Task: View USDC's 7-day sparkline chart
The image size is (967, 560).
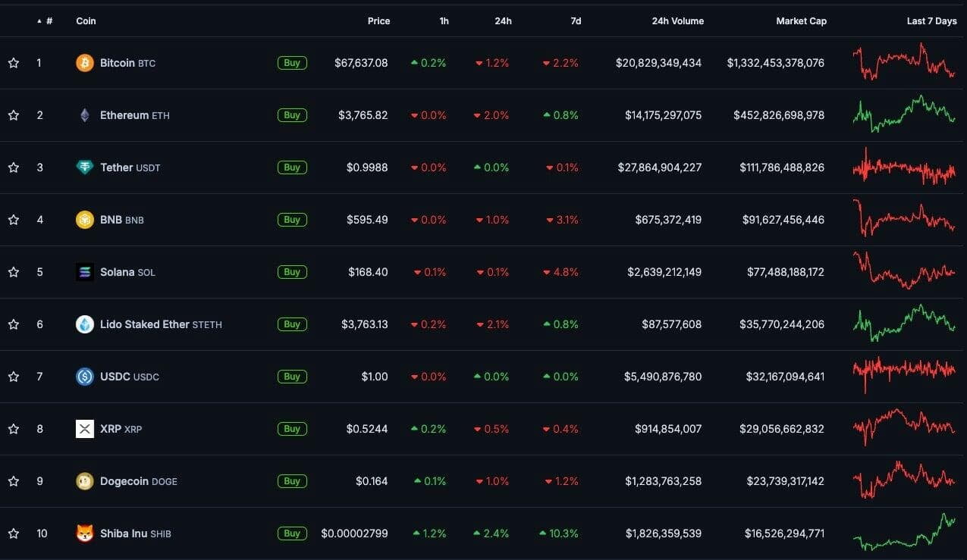Action: coord(904,375)
